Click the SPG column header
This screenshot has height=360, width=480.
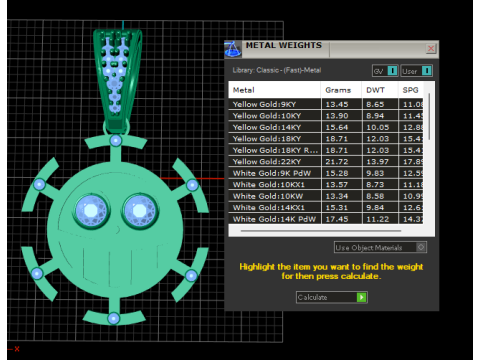click(411, 90)
